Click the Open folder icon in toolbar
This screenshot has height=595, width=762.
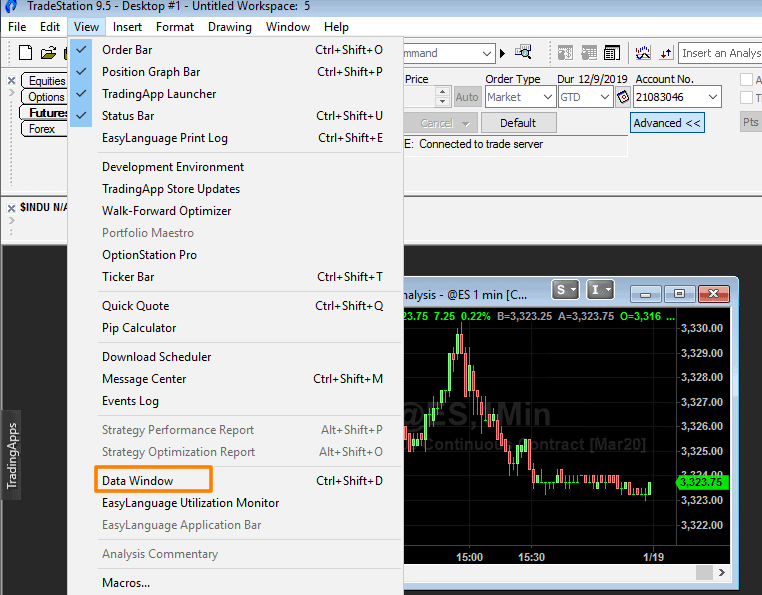tap(48, 52)
